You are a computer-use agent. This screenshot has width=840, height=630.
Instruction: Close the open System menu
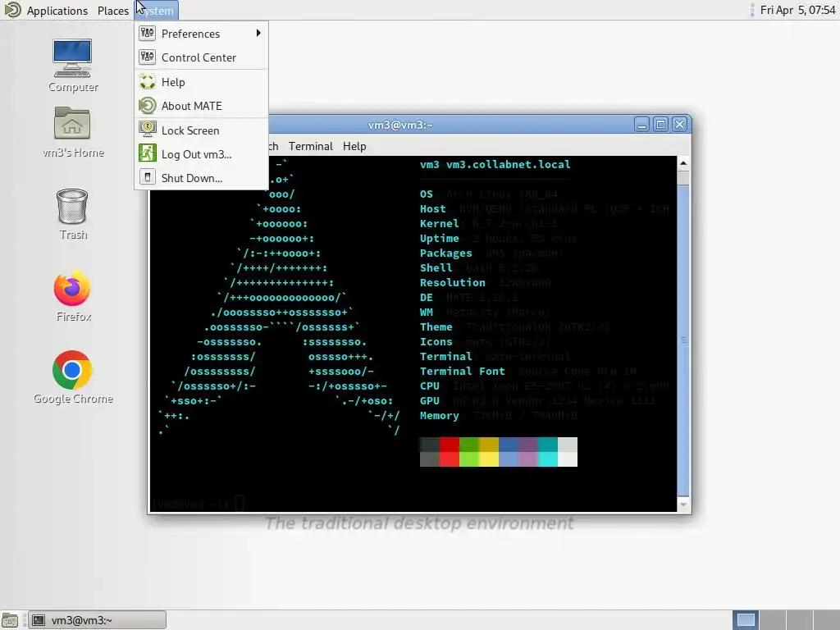pos(157,10)
